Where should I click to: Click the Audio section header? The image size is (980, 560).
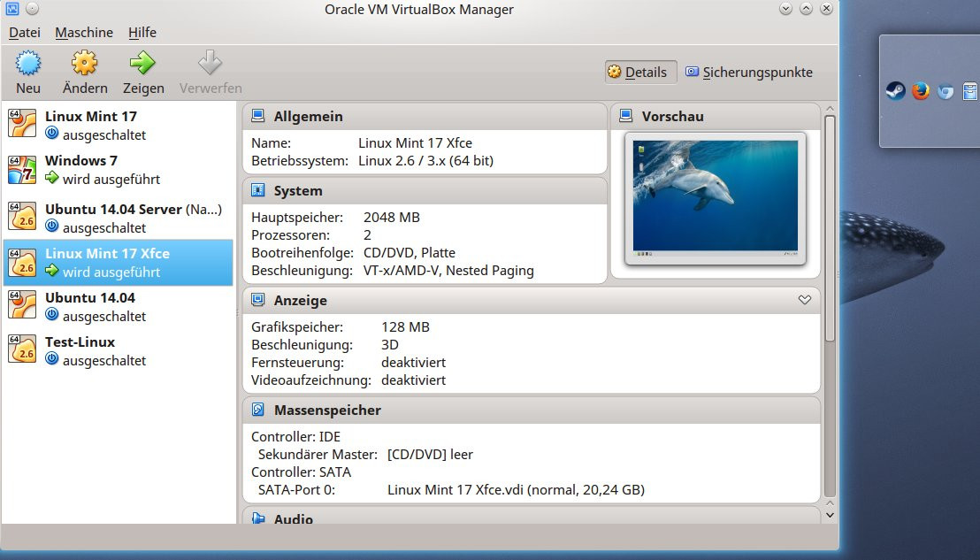click(x=532, y=516)
